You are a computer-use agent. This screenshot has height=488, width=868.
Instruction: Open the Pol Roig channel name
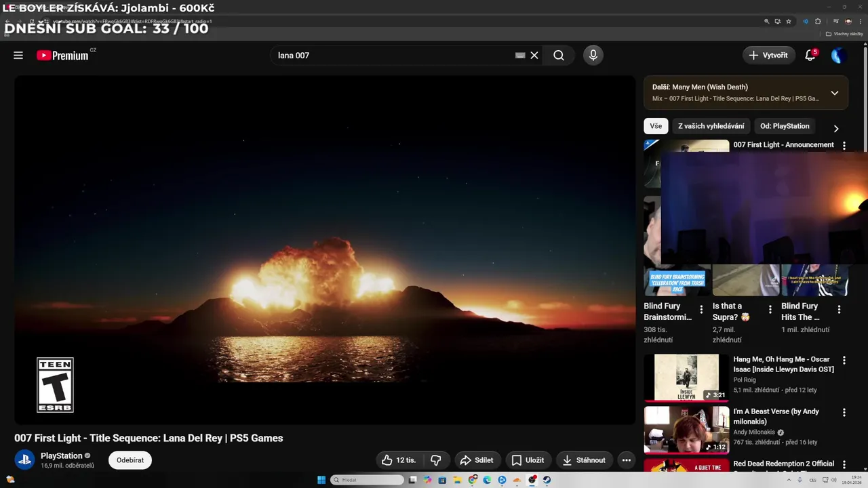point(745,380)
